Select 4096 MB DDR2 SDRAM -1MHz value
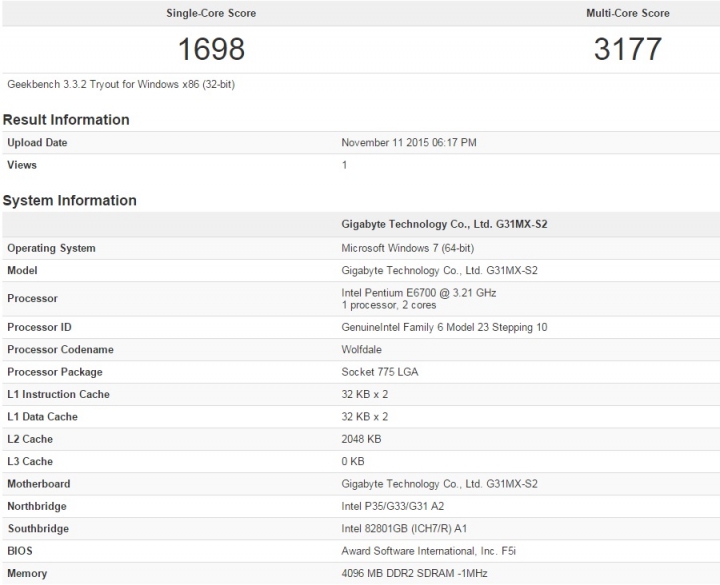 coord(414,574)
